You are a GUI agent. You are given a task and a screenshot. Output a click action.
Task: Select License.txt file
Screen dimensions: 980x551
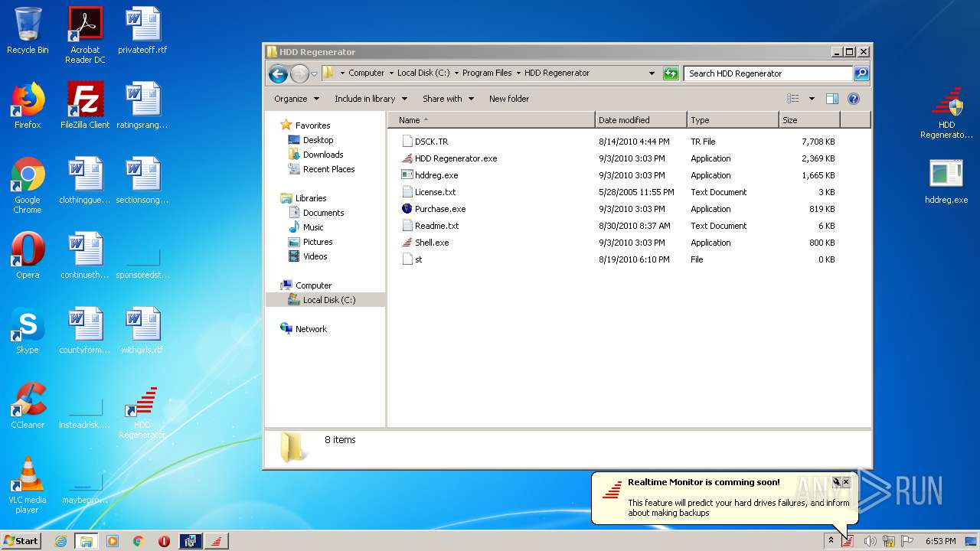(429, 192)
